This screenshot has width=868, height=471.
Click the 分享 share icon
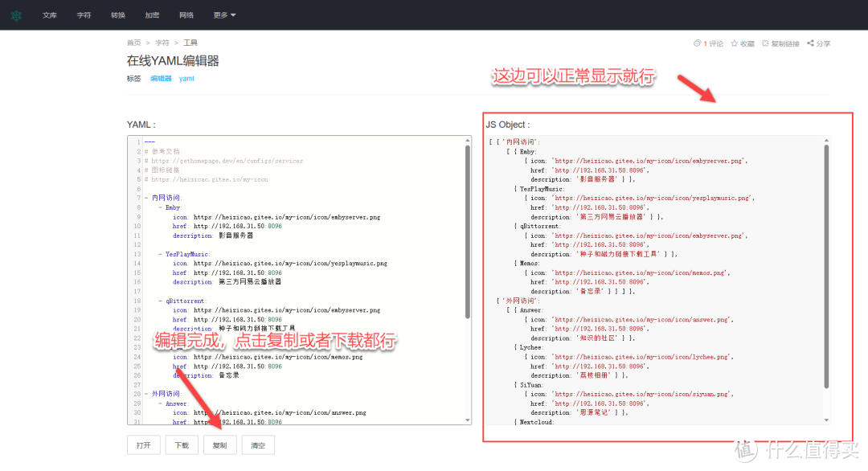pos(810,43)
